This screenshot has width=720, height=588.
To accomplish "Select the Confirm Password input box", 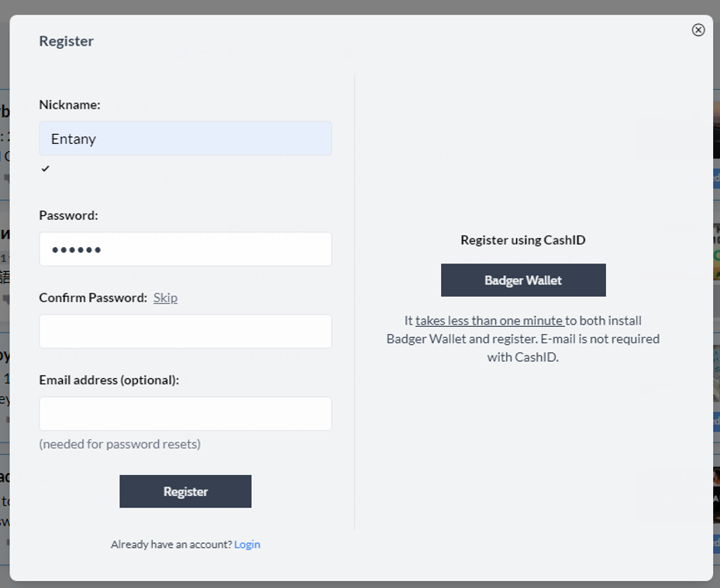I will pos(185,332).
